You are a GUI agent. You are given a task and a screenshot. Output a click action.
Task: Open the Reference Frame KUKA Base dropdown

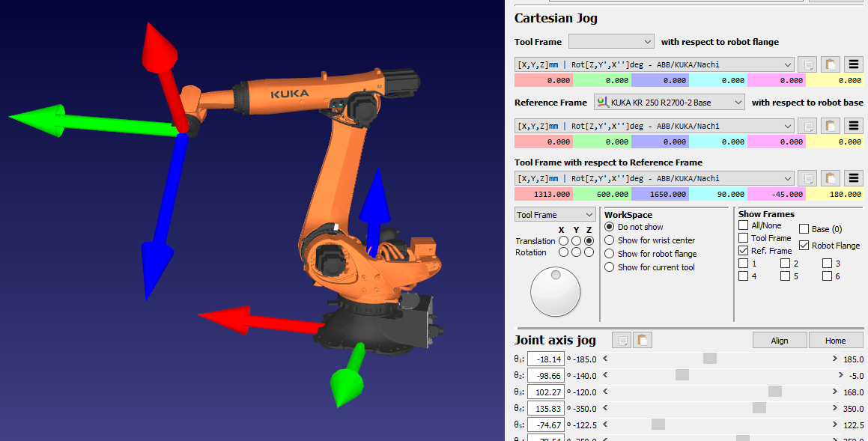pyautogui.click(x=670, y=102)
